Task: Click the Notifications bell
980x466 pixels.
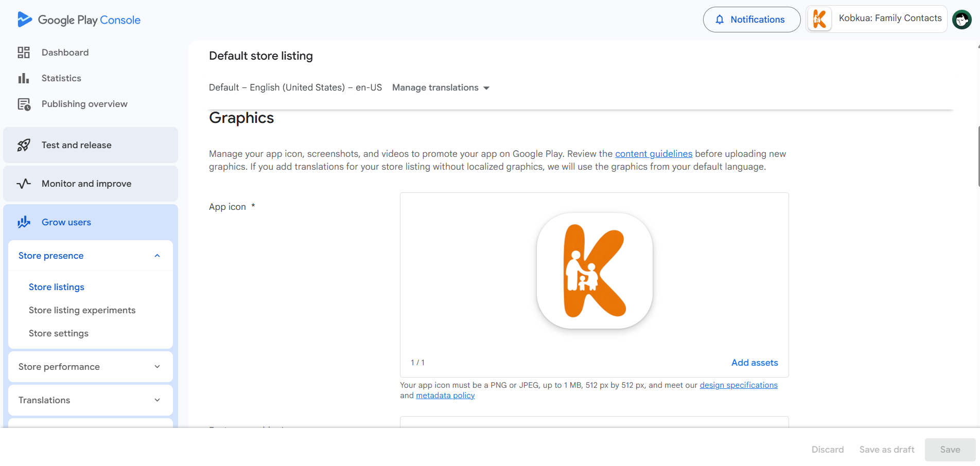Action: click(720, 19)
